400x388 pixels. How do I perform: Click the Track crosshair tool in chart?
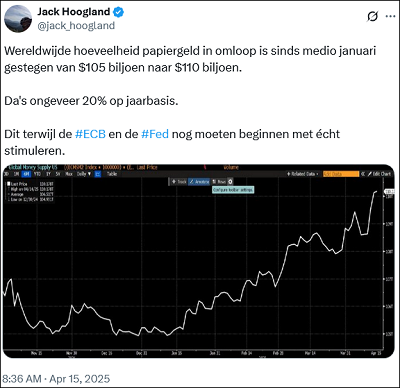click(179, 182)
